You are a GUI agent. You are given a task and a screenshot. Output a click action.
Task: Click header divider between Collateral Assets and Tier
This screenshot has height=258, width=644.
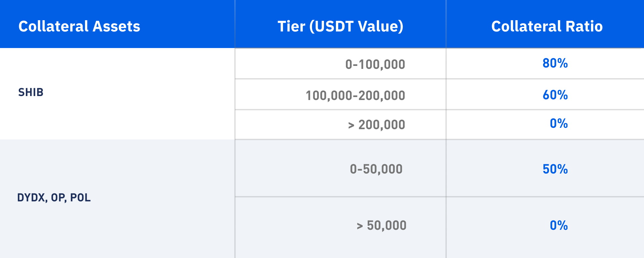click(235, 24)
